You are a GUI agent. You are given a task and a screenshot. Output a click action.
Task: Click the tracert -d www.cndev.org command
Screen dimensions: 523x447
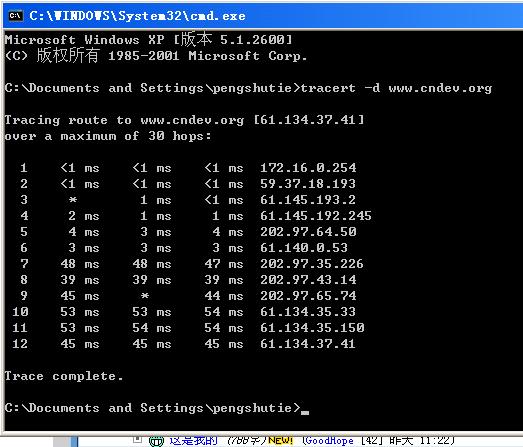click(x=396, y=88)
